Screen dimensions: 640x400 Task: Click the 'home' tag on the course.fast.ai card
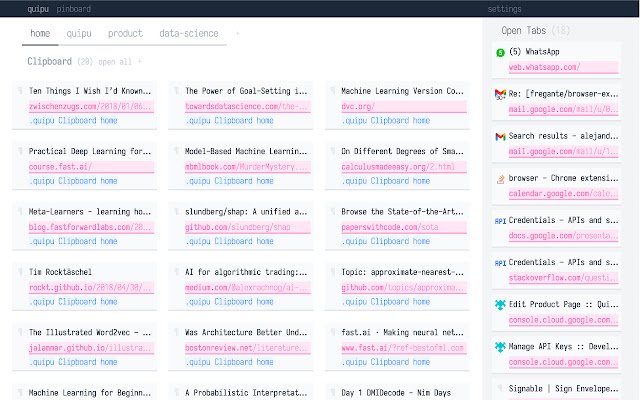tap(109, 181)
